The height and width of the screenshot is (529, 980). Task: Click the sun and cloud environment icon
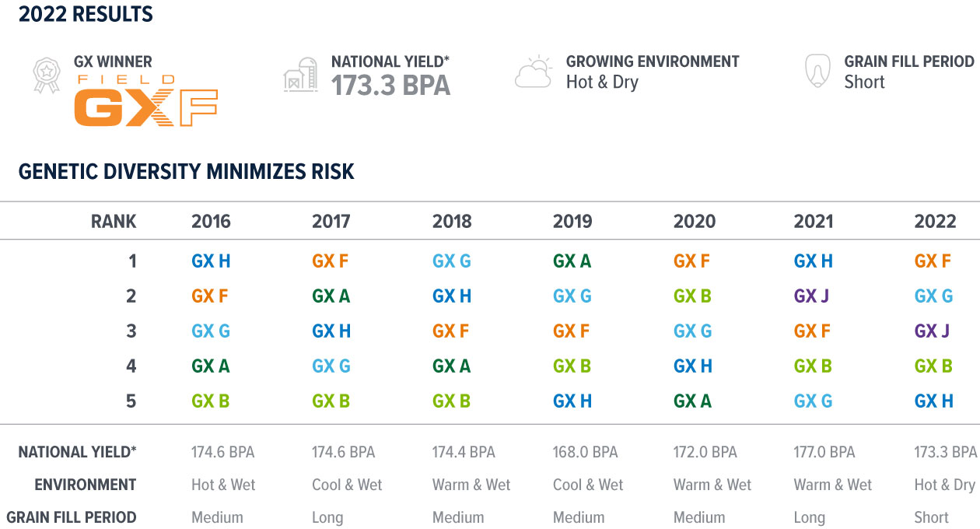point(534,72)
